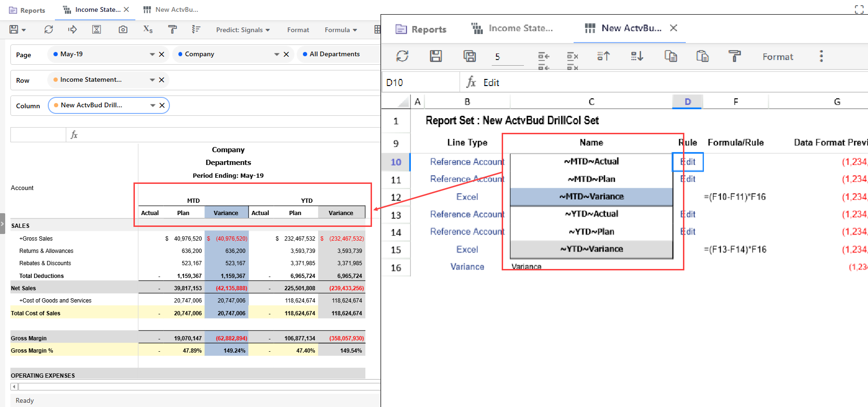Viewport: 868px width, 407px height.
Task: Select the ~YTD~Variance name cell
Action: click(592, 249)
